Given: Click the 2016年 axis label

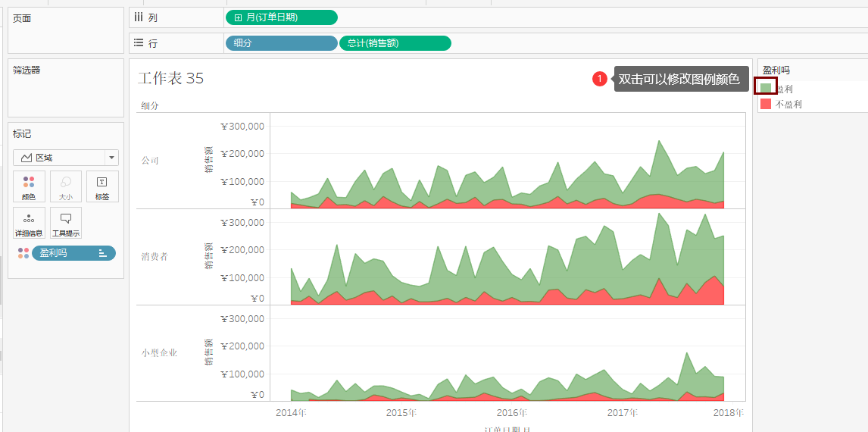Looking at the screenshot, I should (514, 412).
